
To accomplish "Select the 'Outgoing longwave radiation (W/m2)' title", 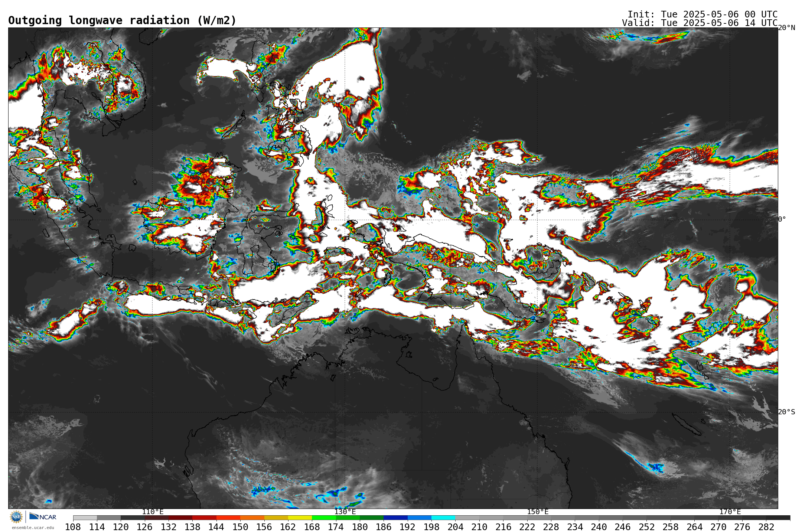I will [122, 20].
